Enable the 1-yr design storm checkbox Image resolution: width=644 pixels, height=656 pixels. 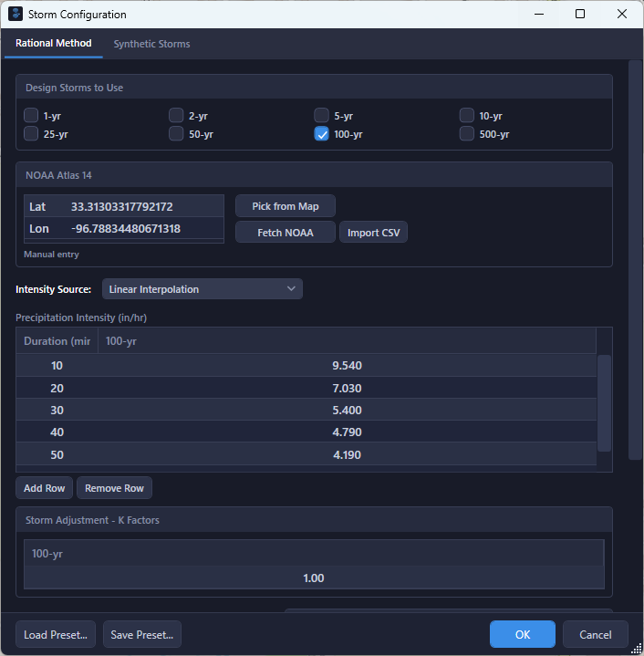pos(31,115)
